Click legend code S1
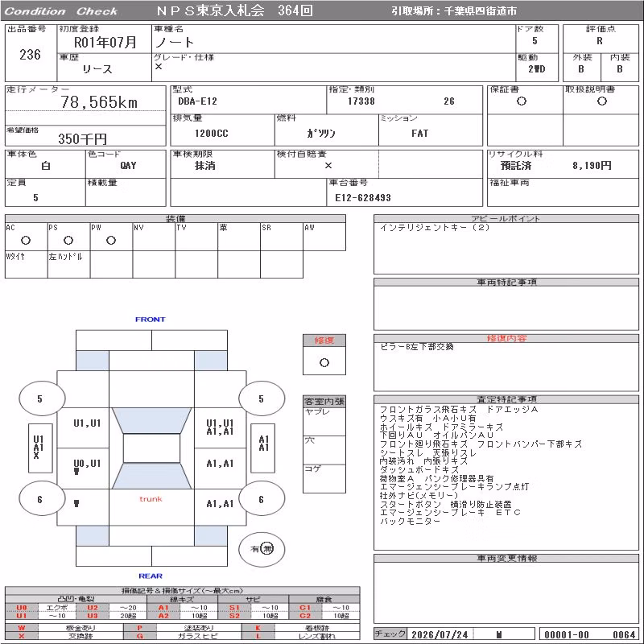 point(234,608)
